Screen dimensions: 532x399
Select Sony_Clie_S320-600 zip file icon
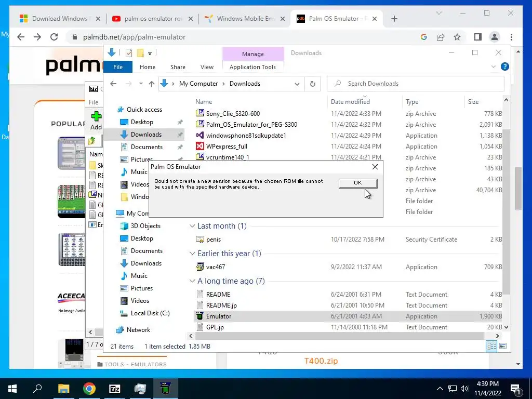click(200, 113)
